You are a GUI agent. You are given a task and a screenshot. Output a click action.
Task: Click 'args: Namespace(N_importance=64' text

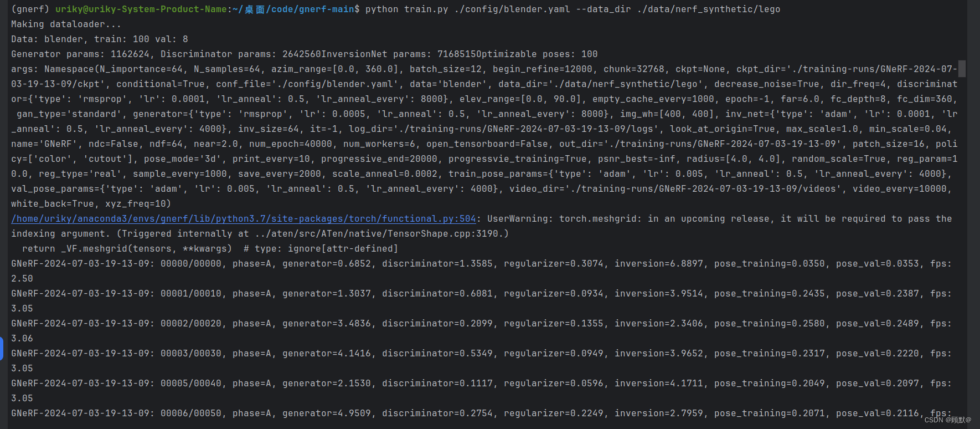click(97, 69)
